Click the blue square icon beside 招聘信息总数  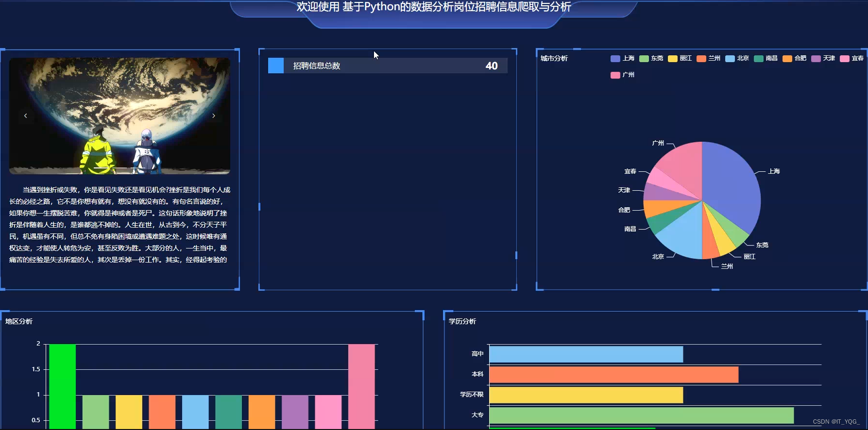[x=276, y=66]
